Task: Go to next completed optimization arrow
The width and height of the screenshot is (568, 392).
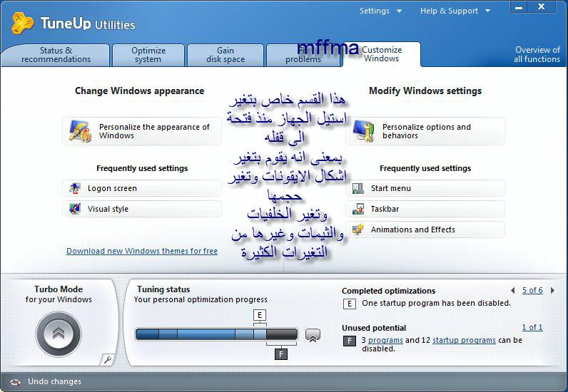Action: tap(552, 290)
